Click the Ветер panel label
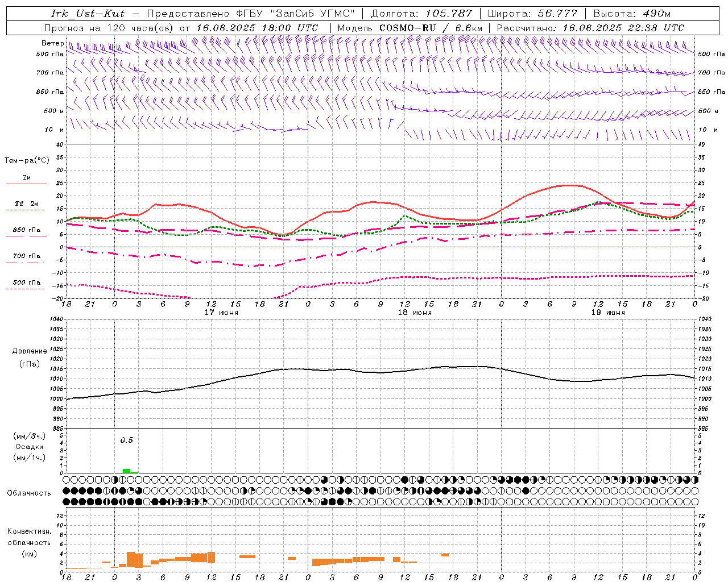Viewport: 728px width, 582px height. point(52,43)
